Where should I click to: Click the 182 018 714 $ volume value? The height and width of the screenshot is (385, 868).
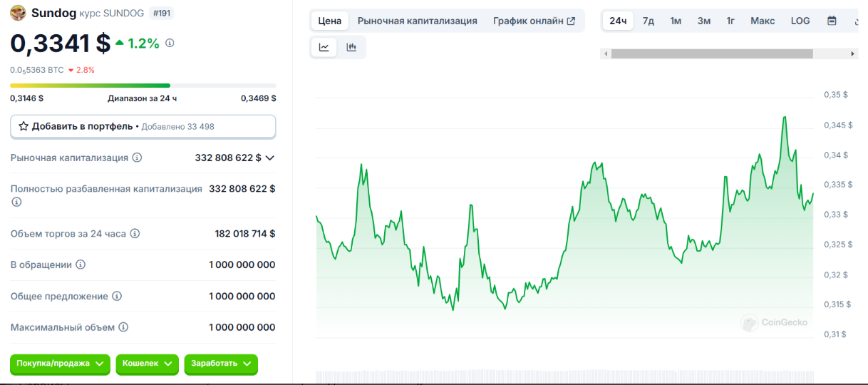pos(245,233)
